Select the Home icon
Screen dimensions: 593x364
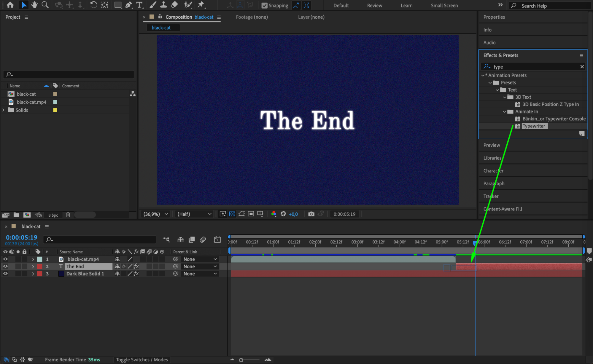coord(10,5)
